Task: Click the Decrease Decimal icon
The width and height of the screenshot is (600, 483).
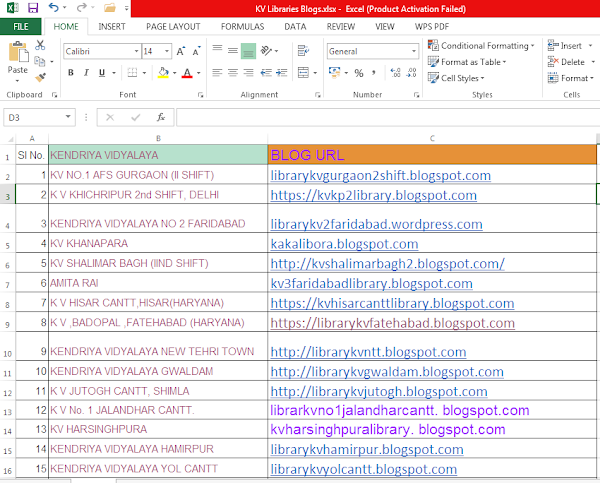Action: [x=412, y=73]
